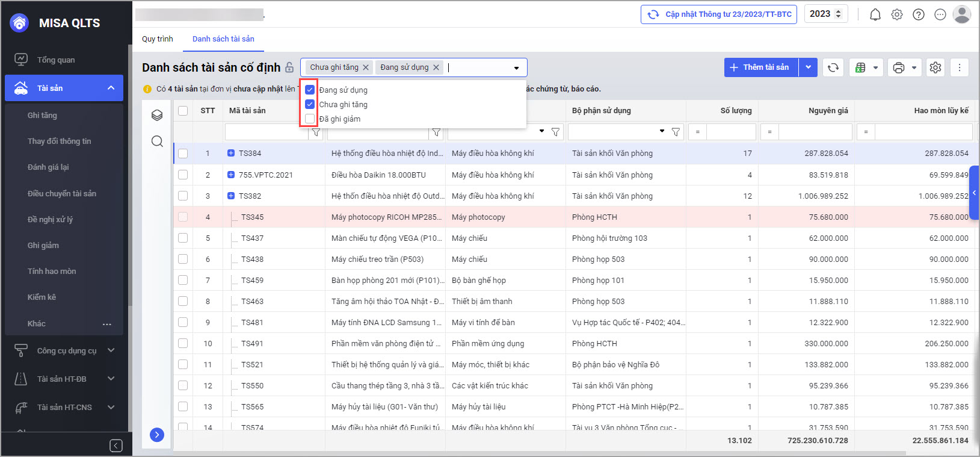Click the 'Thêm tài sản' button

pos(760,67)
